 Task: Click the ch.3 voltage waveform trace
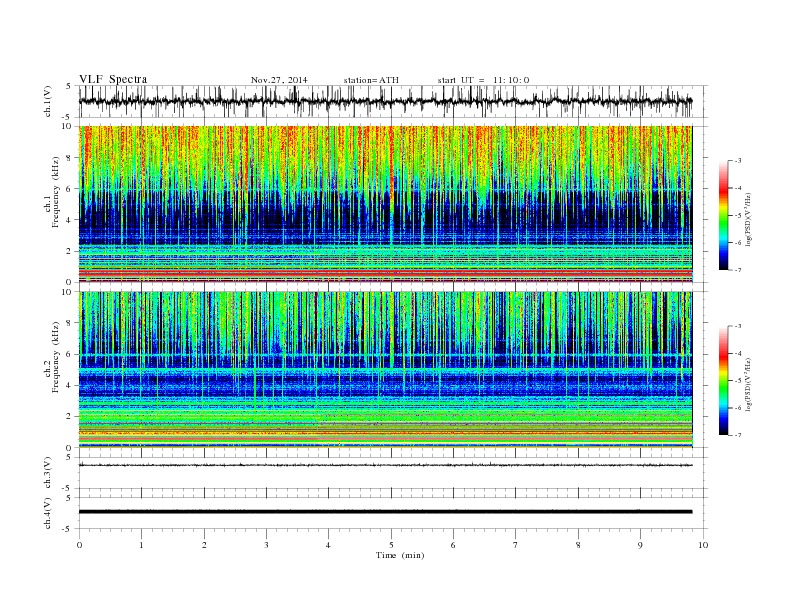(x=385, y=465)
